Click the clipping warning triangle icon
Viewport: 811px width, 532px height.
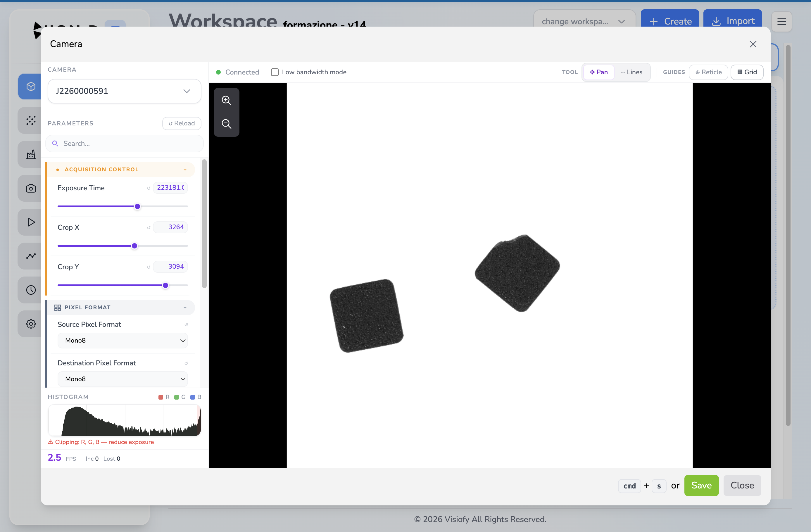pos(51,442)
